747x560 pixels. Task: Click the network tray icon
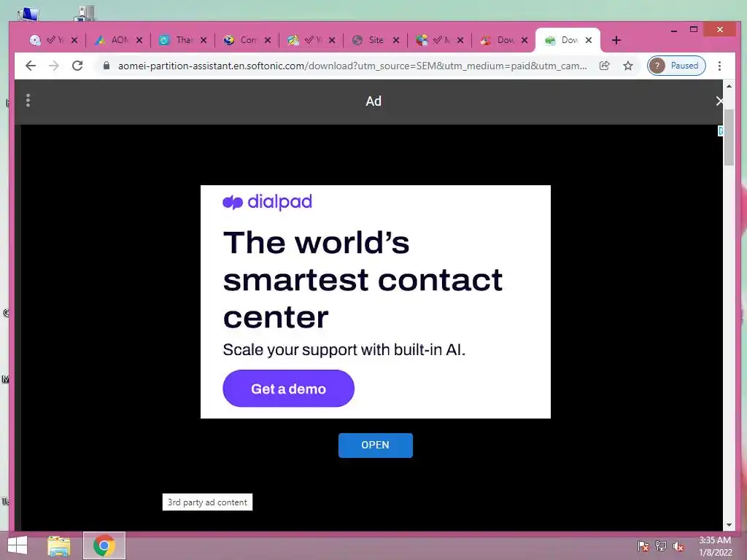click(661, 546)
